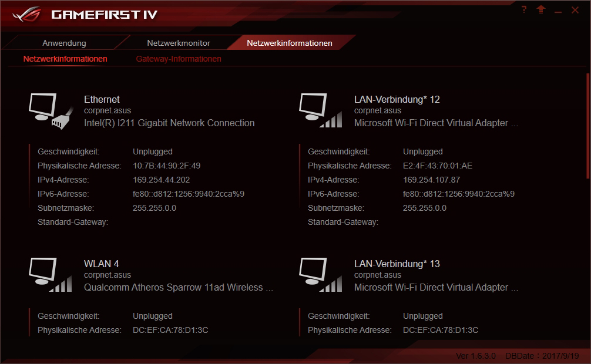Click IPv4 address 169.254.107.87
Image resolution: width=591 pixels, height=364 pixels.
(432, 180)
